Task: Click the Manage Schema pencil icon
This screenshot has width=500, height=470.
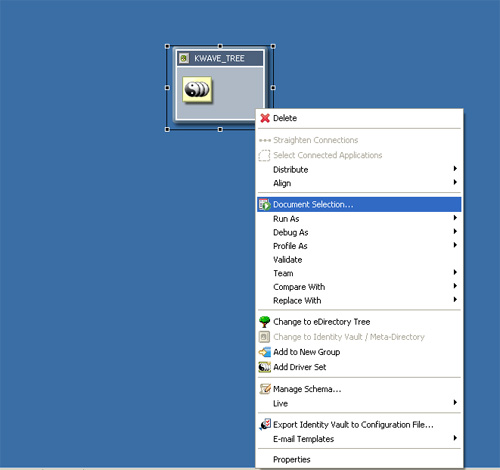Action: coord(265,389)
